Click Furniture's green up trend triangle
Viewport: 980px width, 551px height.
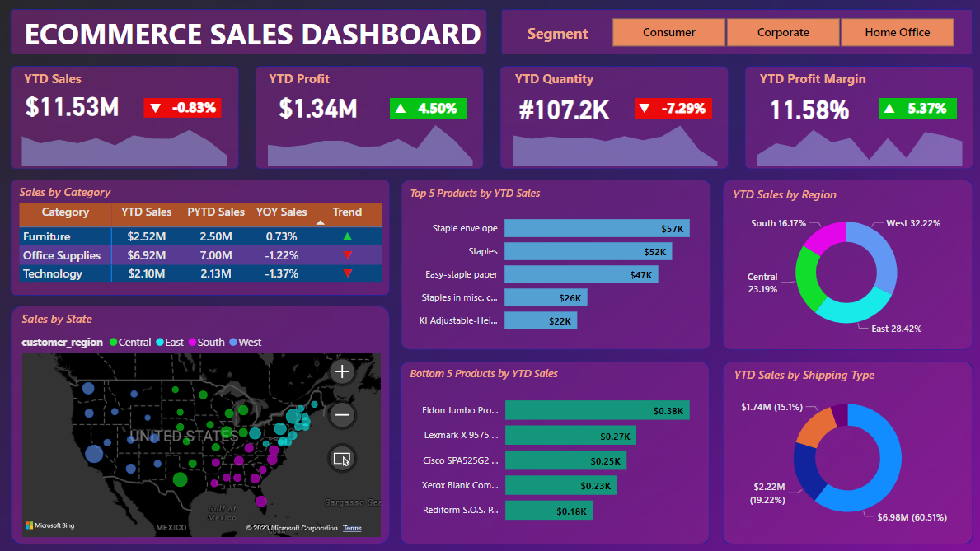347,236
